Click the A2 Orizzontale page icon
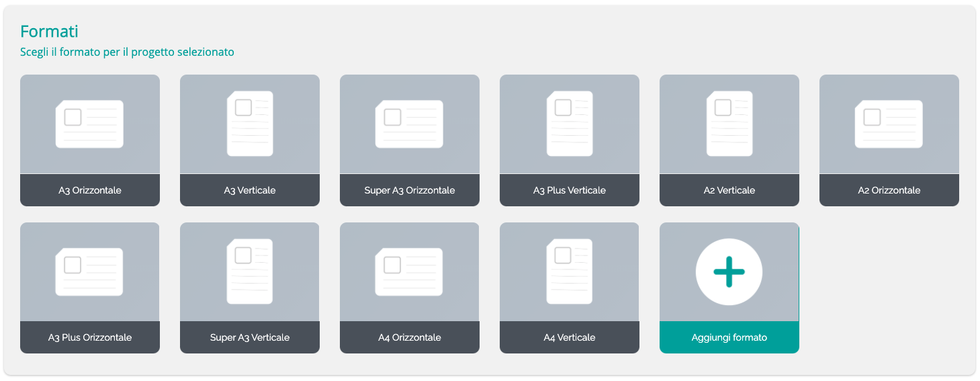 pyautogui.click(x=889, y=124)
